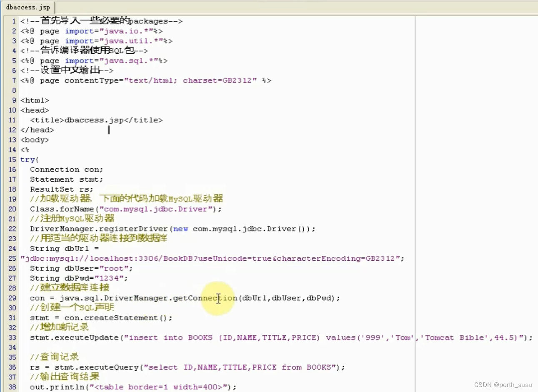Click the try{ keyword on line 15

click(x=30, y=160)
